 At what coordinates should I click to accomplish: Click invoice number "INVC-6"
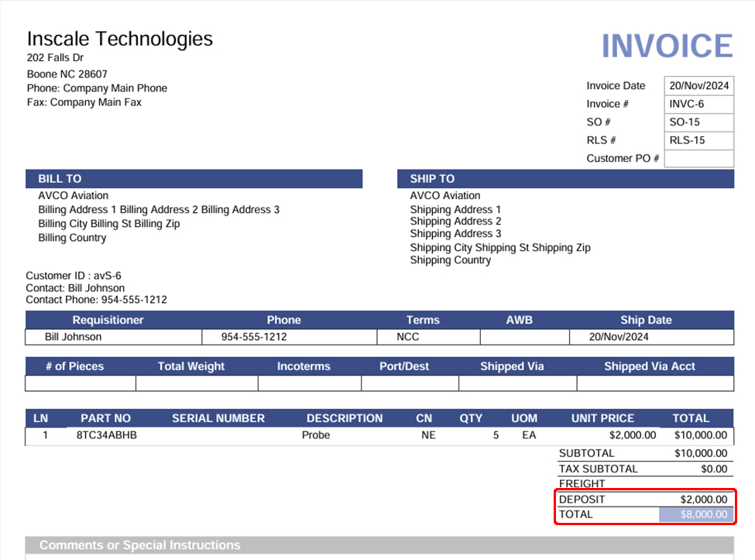pos(687,104)
